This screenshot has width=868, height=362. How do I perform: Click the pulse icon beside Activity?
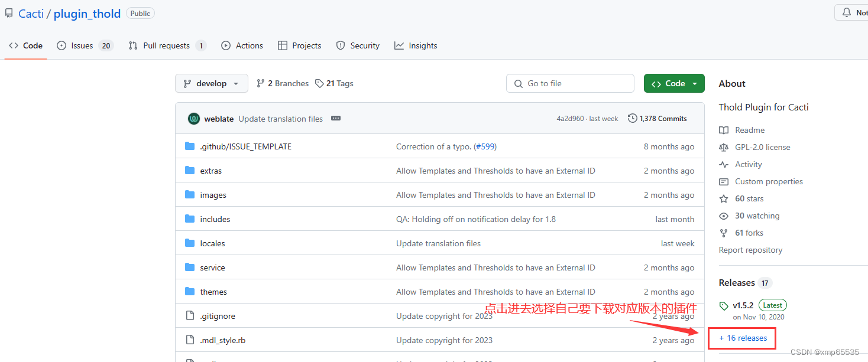[x=724, y=164]
